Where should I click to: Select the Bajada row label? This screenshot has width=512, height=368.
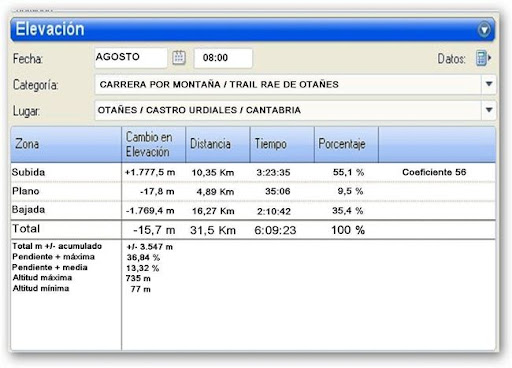pyautogui.click(x=28, y=210)
